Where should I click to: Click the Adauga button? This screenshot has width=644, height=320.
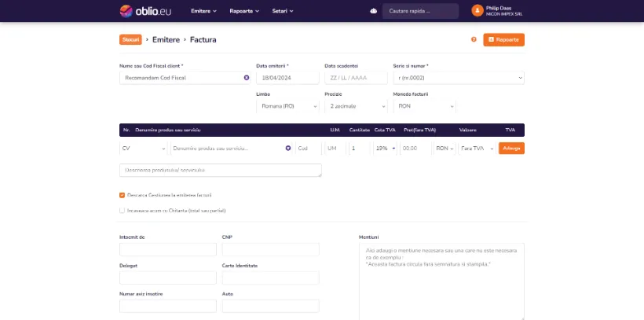tap(511, 148)
